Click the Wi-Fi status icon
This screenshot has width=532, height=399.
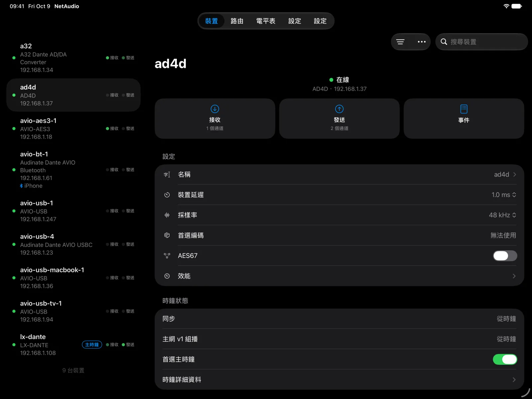(506, 6)
